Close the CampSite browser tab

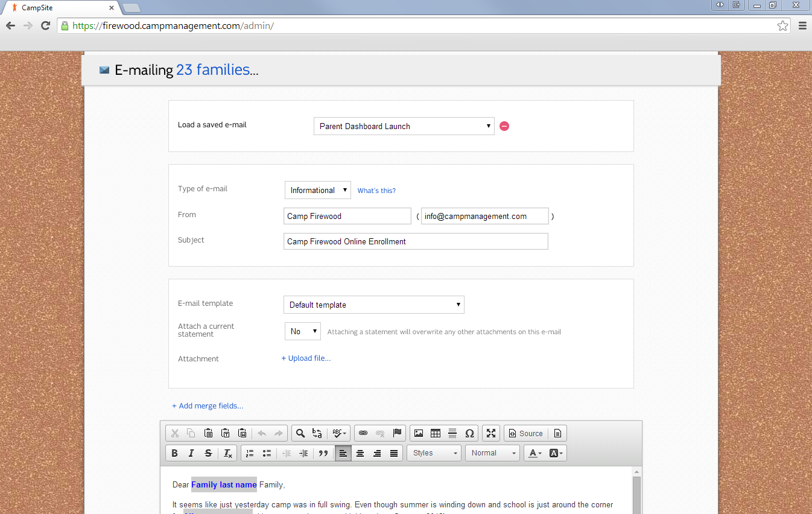click(112, 8)
